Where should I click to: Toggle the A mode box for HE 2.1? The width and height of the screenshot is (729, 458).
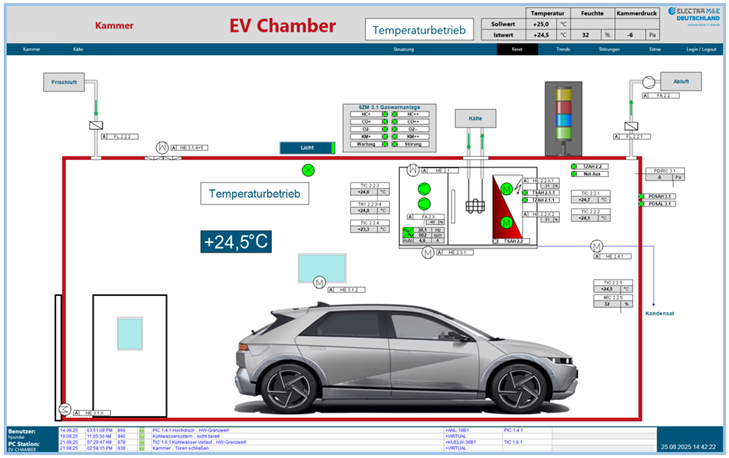coord(426,171)
